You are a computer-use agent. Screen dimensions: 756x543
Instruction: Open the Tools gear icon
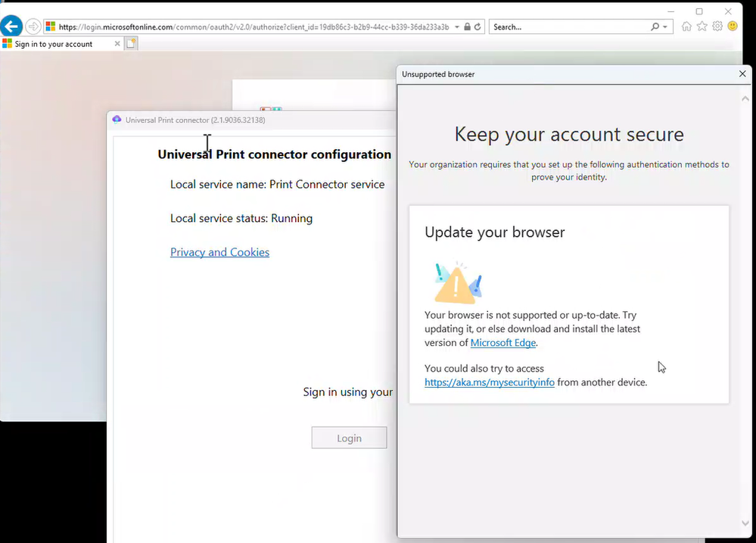[717, 27]
